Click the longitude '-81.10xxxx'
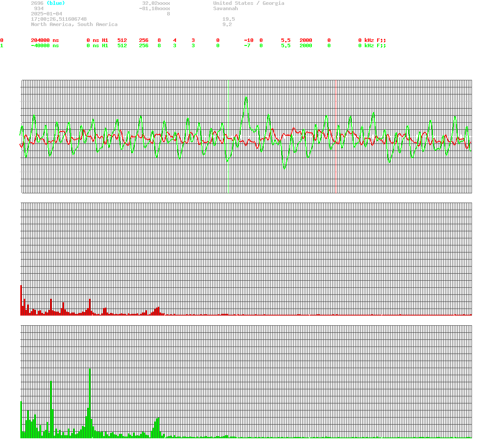The width and height of the screenshot is (483, 448). coord(155,8)
